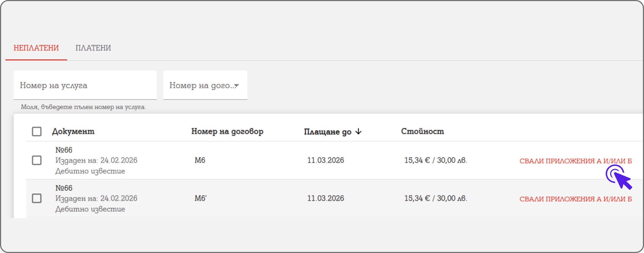Tick the select-all checkbox in table header
This screenshot has height=253, width=644.
(x=37, y=132)
